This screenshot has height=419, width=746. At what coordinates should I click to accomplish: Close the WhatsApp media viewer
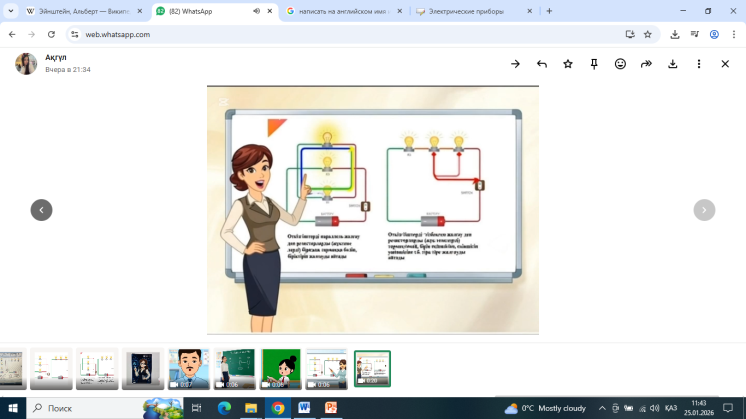tap(725, 64)
